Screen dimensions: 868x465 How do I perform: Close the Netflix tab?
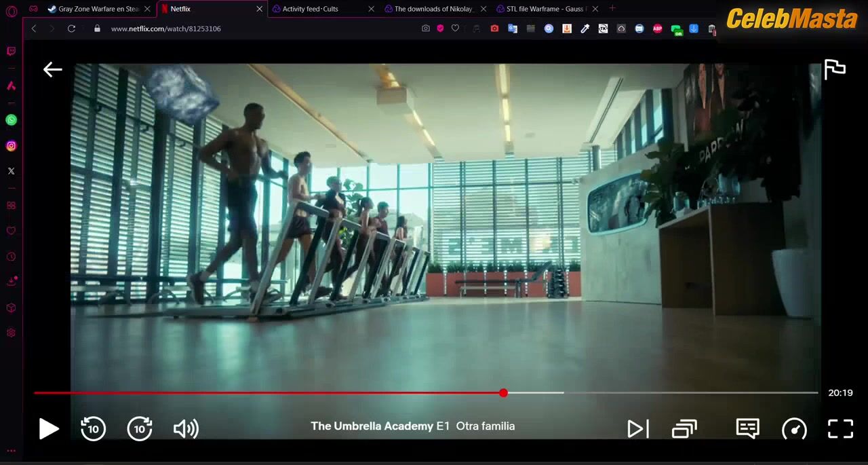(x=259, y=9)
